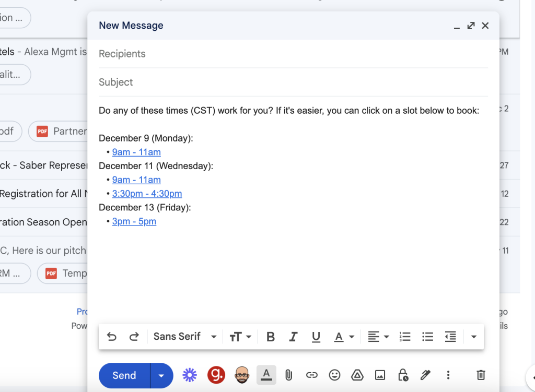Click the attach files paperclip icon
Screen dimensions: 535x392
(288, 375)
